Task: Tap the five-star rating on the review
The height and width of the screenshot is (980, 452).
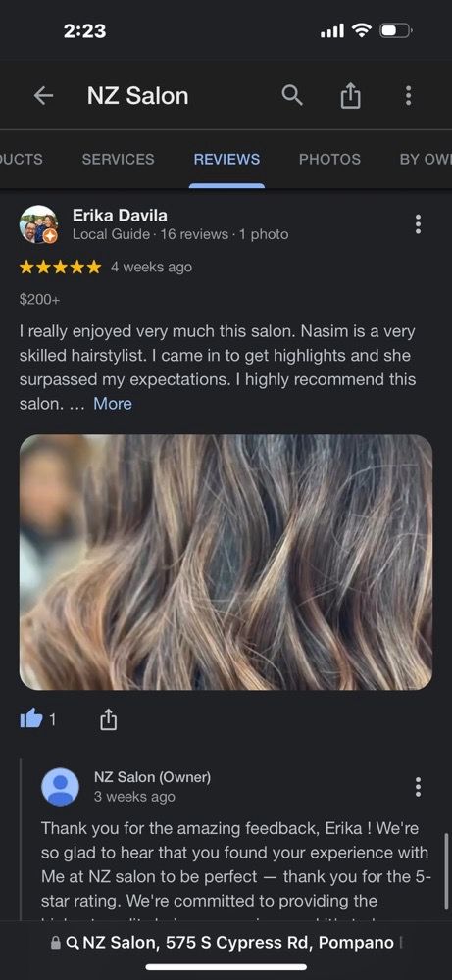Action: [60, 268]
